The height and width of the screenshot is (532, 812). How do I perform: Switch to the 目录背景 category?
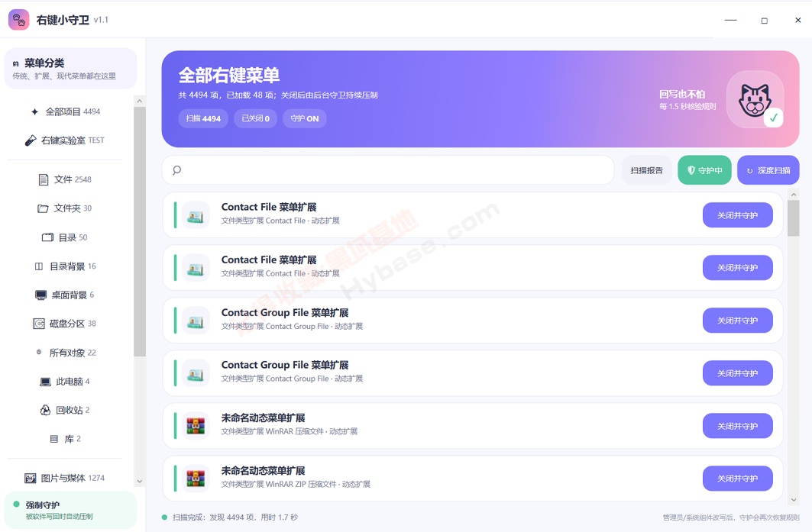point(65,266)
